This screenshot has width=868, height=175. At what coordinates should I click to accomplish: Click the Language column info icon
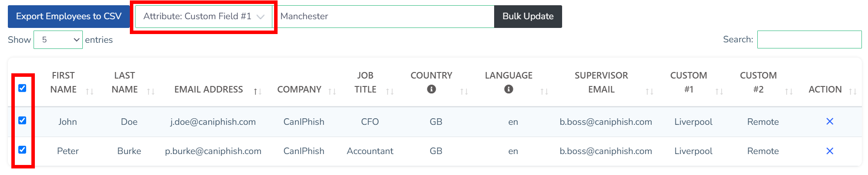point(509,89)
